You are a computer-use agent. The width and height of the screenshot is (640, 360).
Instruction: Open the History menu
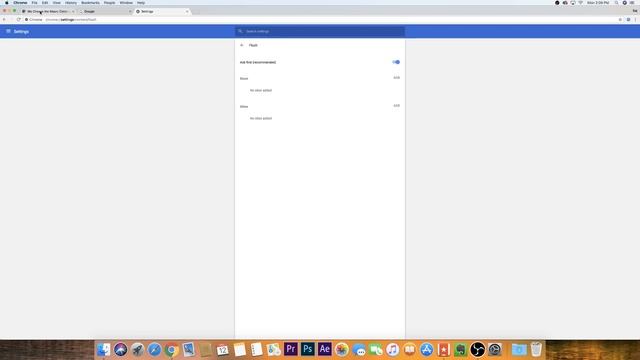(71, 3)
